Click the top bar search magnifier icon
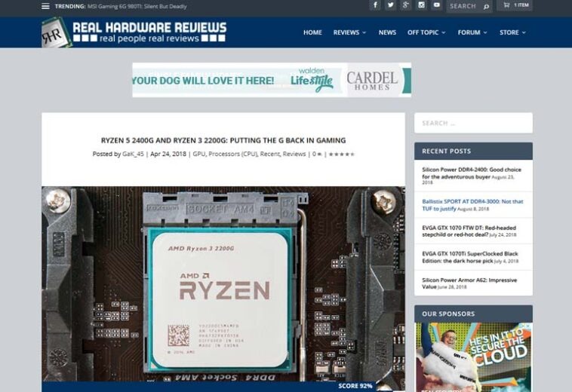This screenshot has height=392, width=572. [x=486, y=7]
